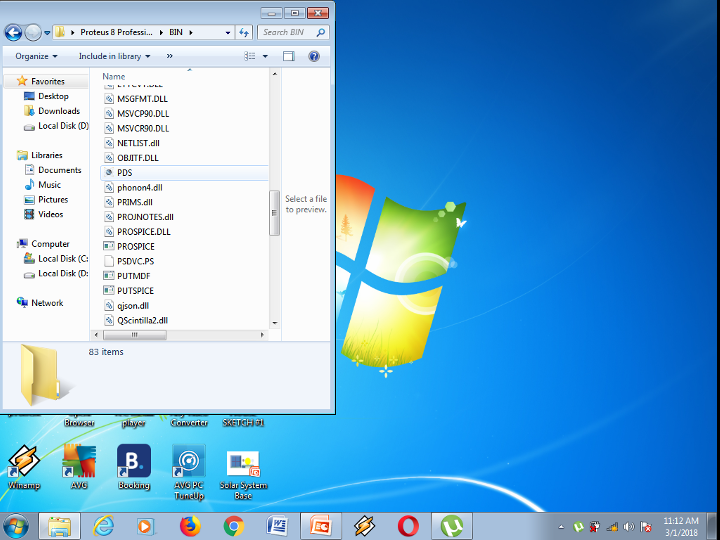Open the Winamp desktop shortcut
Viewport: 720px width, 540px height.
[23, 463]
